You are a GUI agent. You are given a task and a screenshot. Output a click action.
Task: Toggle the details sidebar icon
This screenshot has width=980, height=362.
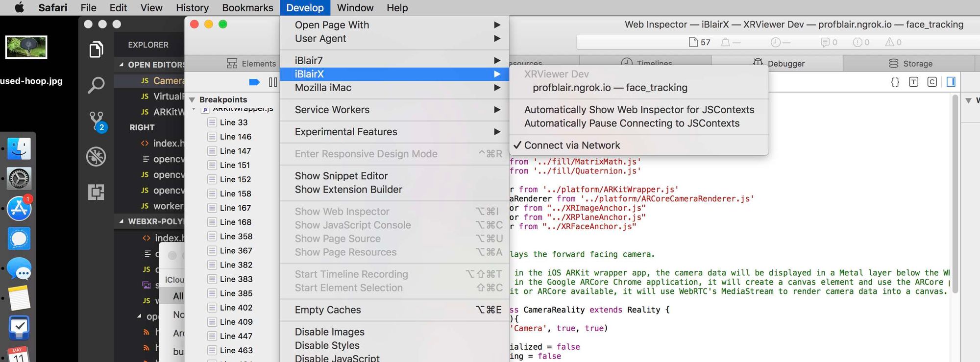pyautogui.click(x=951, y=82)
